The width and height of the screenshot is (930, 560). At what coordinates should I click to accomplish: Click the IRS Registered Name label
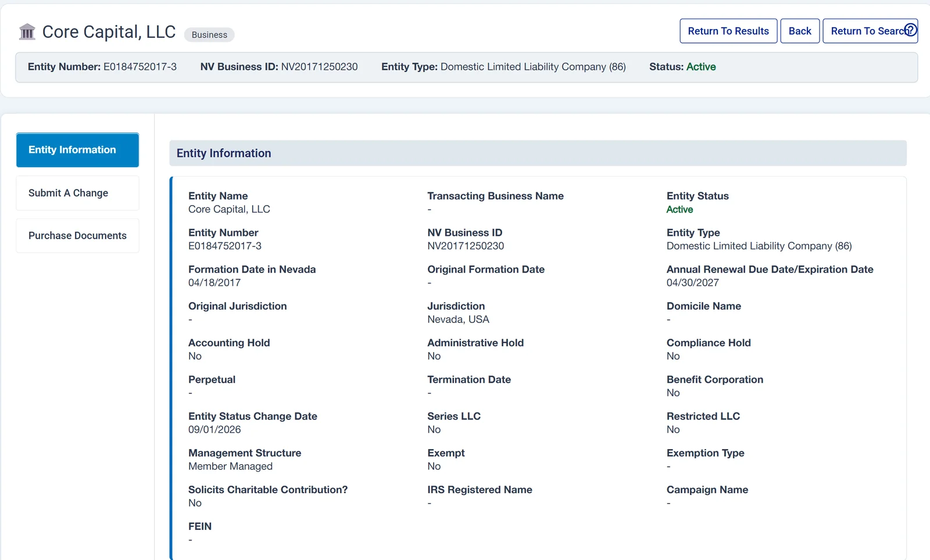coord(480,490)
